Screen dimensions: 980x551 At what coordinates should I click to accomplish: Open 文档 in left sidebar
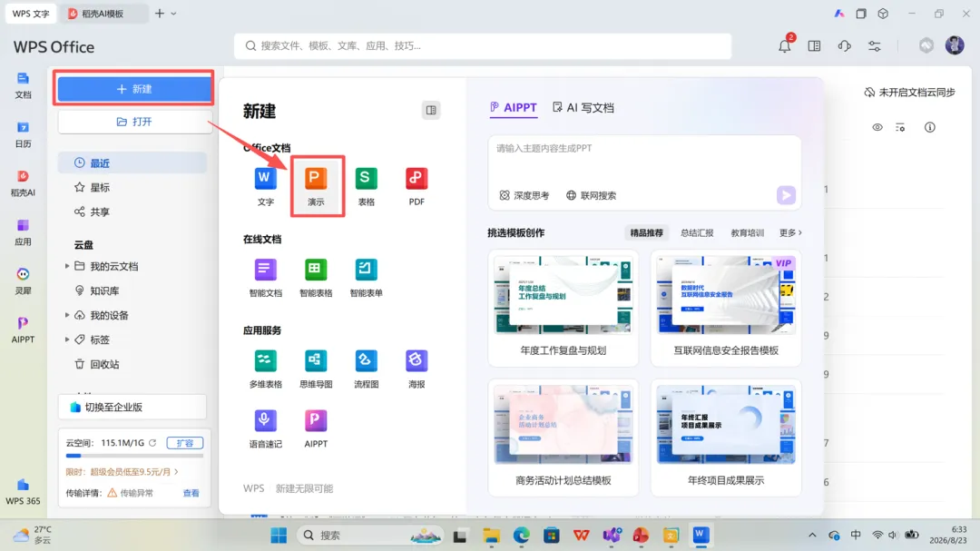click(x=23, y=85)
